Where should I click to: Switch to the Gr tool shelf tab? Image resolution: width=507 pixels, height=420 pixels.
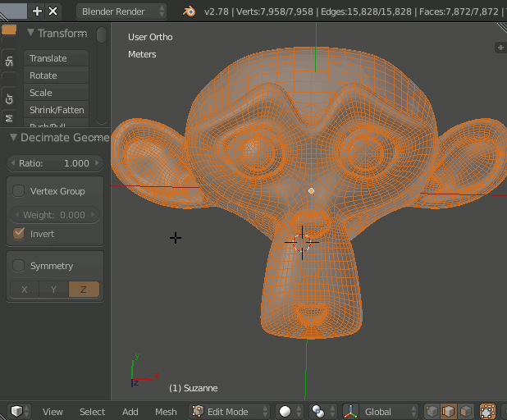[x=9, y=98]
